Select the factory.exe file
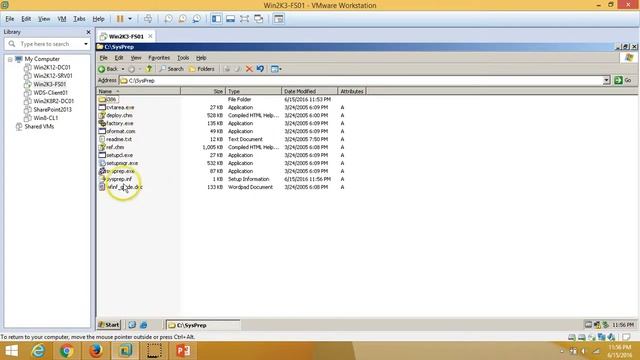Image resolution: width=640 pixels, height=360 pixels. [x=116, y=123]
